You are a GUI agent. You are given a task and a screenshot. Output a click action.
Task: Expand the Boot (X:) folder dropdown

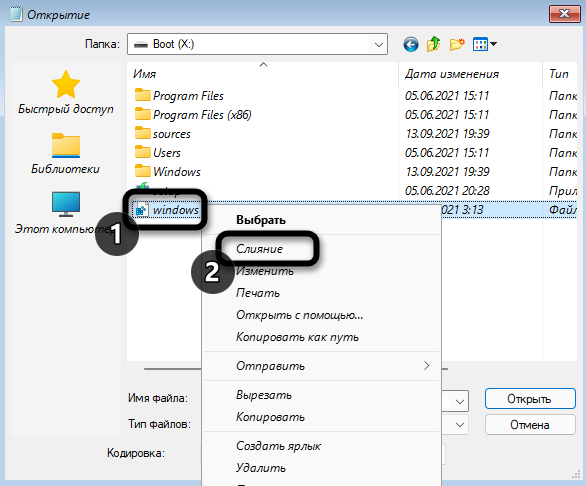379,44
